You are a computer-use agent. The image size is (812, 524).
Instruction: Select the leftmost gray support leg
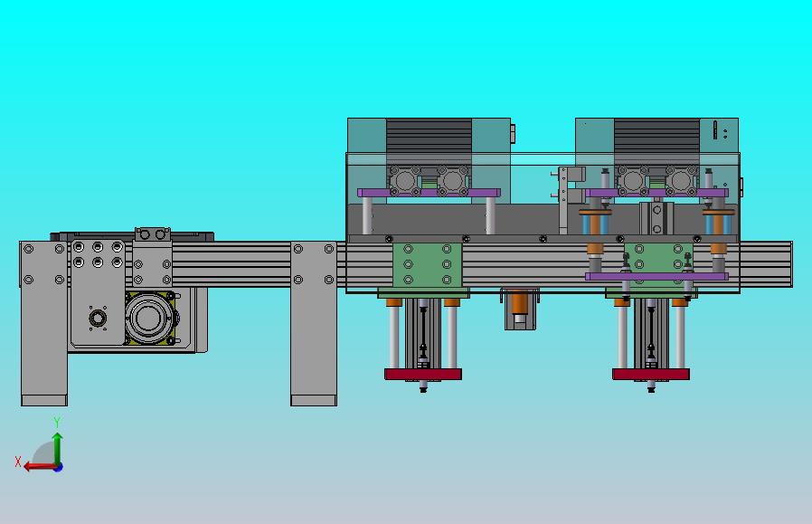click(44, 323)
